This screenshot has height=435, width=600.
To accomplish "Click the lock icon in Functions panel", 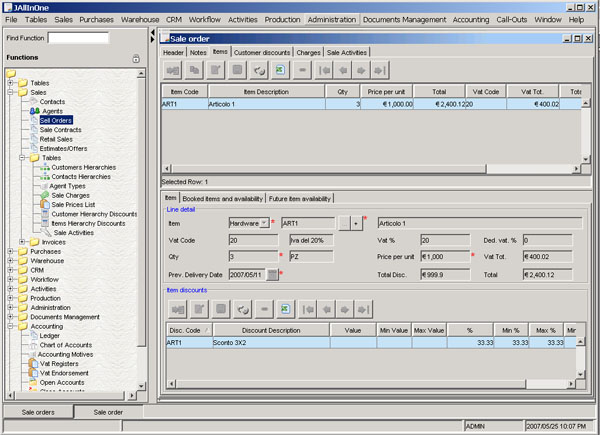I will [x=136, y=59].
